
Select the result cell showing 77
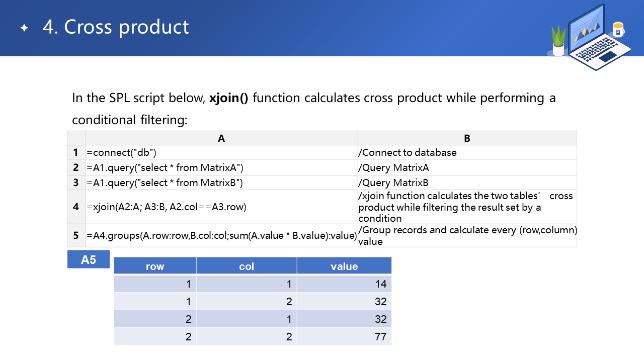coord(344,336)
